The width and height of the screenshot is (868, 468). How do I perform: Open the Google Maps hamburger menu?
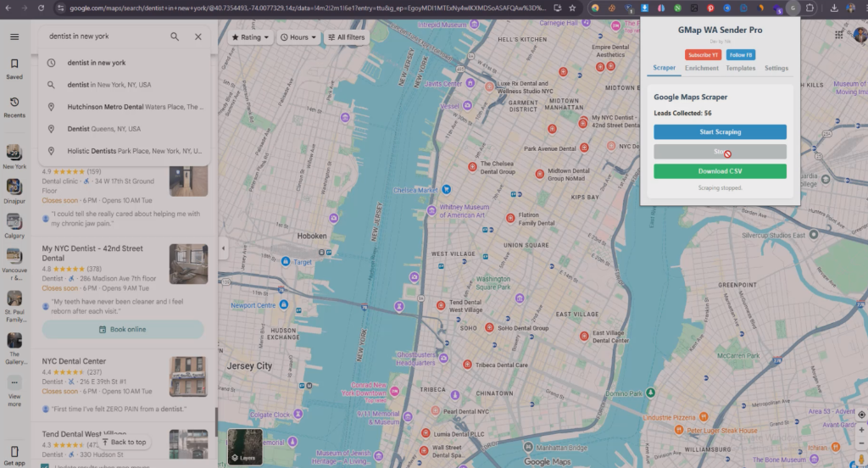pos(14,36)
